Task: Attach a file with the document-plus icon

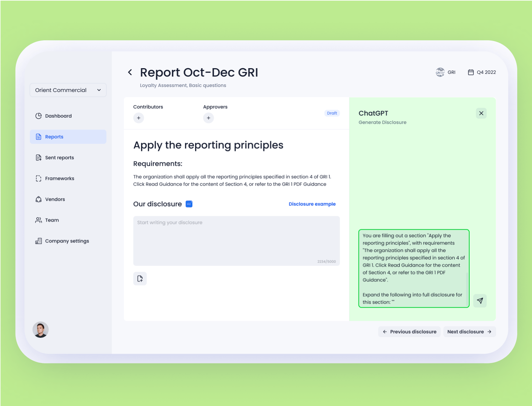Action: [x=140, y=278]
